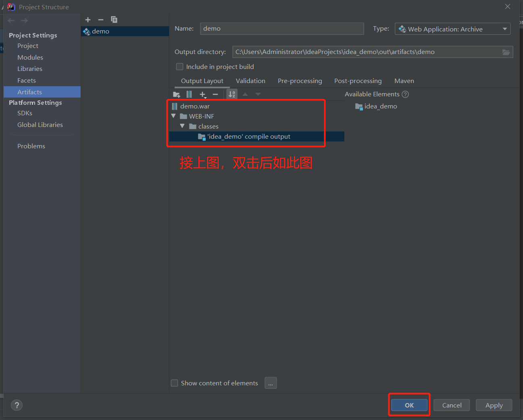Collapse the WEB-INF folder node

coord(173,116)
